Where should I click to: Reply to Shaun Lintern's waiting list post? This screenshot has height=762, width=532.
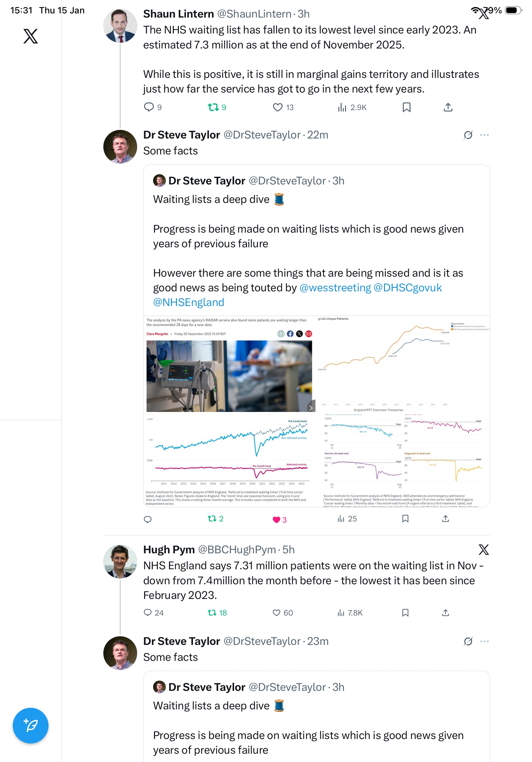point(149,107)
